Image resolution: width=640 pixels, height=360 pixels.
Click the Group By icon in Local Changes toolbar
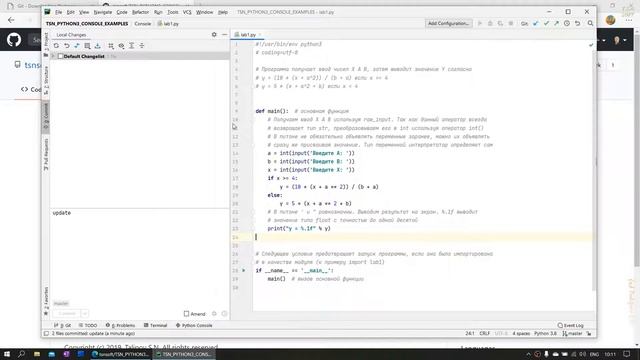111,46
